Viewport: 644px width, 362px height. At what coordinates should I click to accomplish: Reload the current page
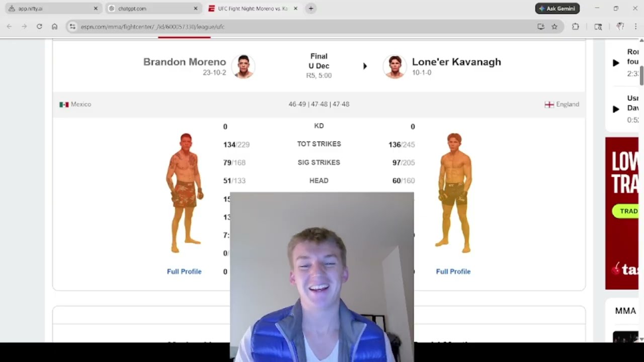pyautogui.click(x=39, y=27)
